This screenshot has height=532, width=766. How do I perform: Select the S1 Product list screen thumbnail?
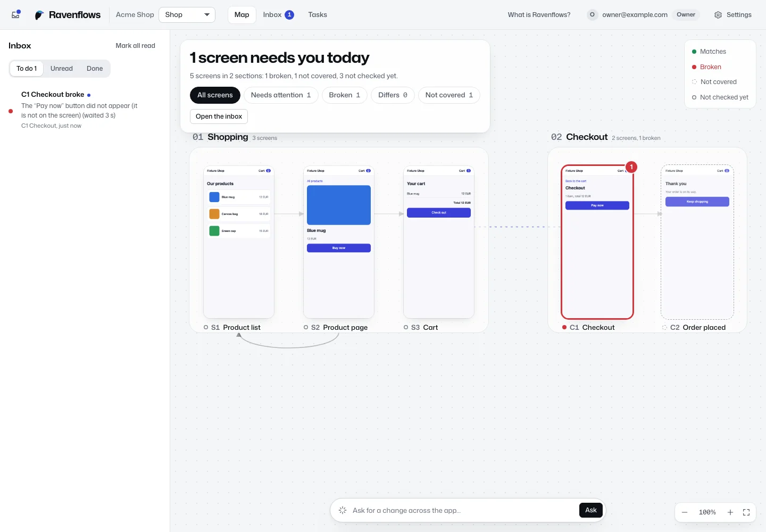[239, 242]
